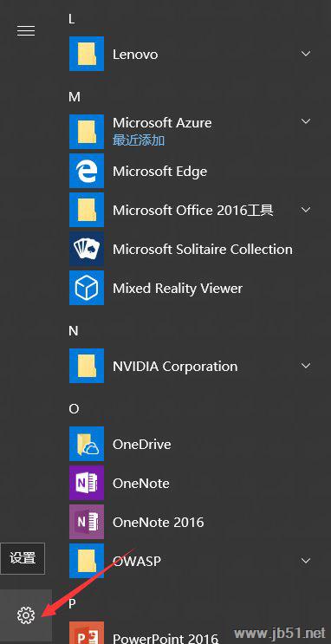The width and height of the screenshot is (331, 644).
Task: Launch Microsoft Edge icon
Action: click(87, 171)
